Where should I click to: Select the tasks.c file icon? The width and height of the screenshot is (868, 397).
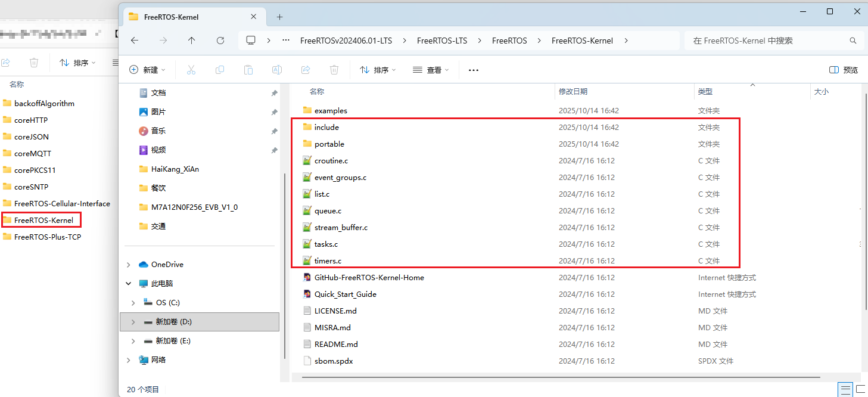[x=307, y=244]
